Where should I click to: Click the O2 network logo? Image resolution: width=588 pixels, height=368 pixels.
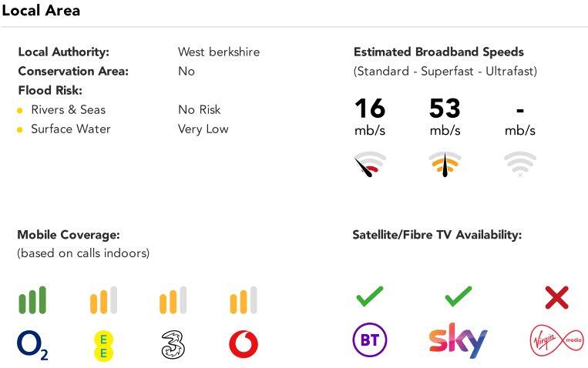click(x=32, y=344)
